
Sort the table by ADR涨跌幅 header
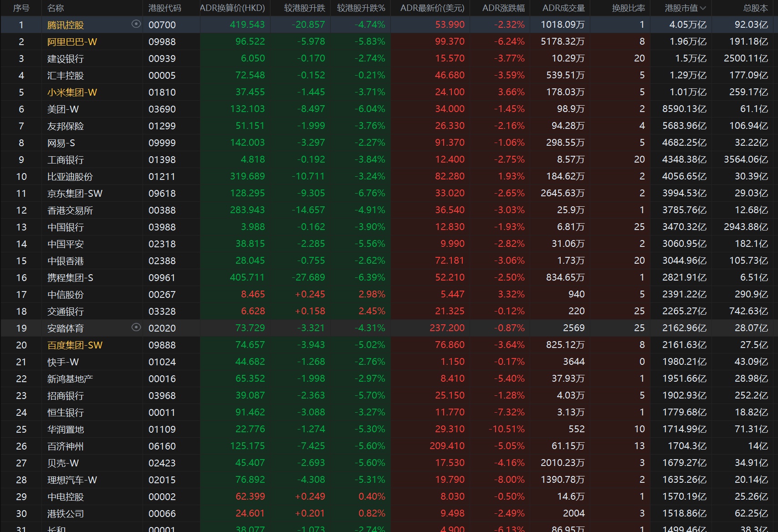(x=503, y=8)
